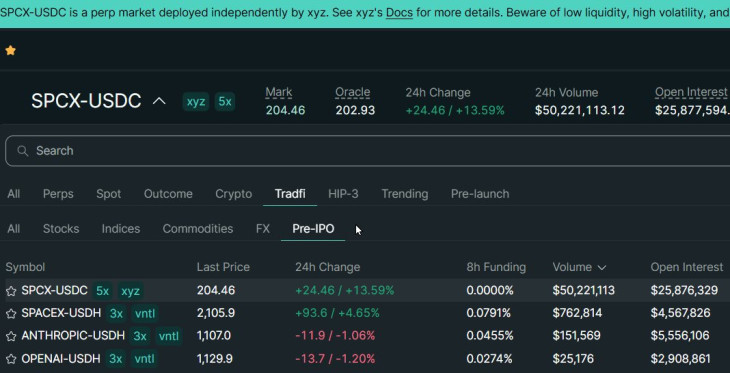730x373 pixels.
Task: Click the -13.7 / -1.20% change cell
Action: [x=335, y=359]
